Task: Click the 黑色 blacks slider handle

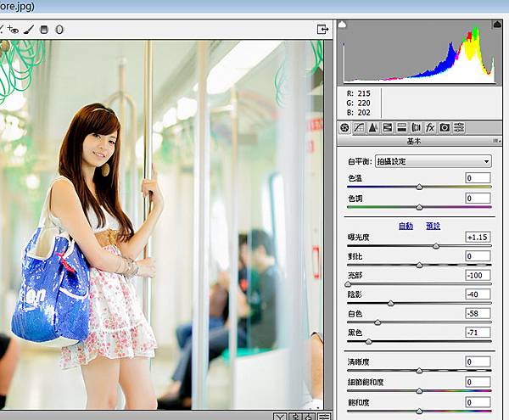Action: 368,341
